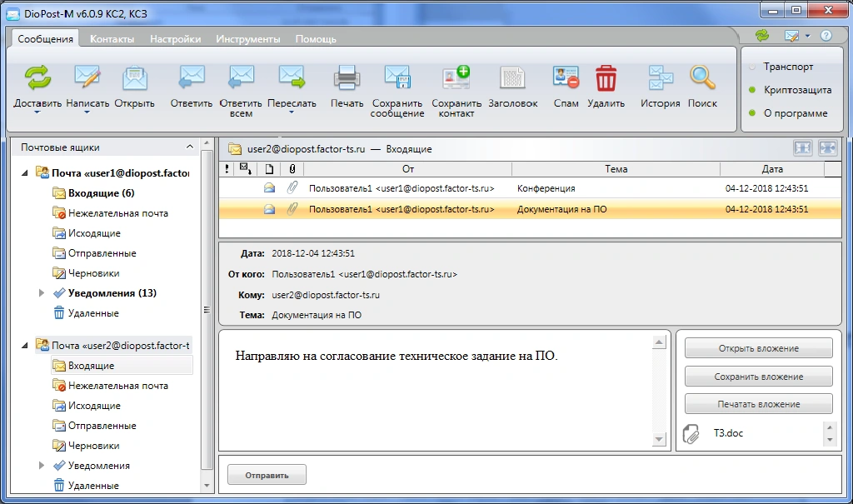Click the Доставить toolbar icon

point(37,77)
